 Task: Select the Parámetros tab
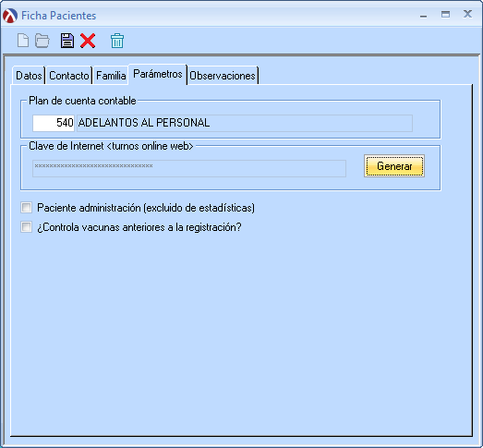158,74
